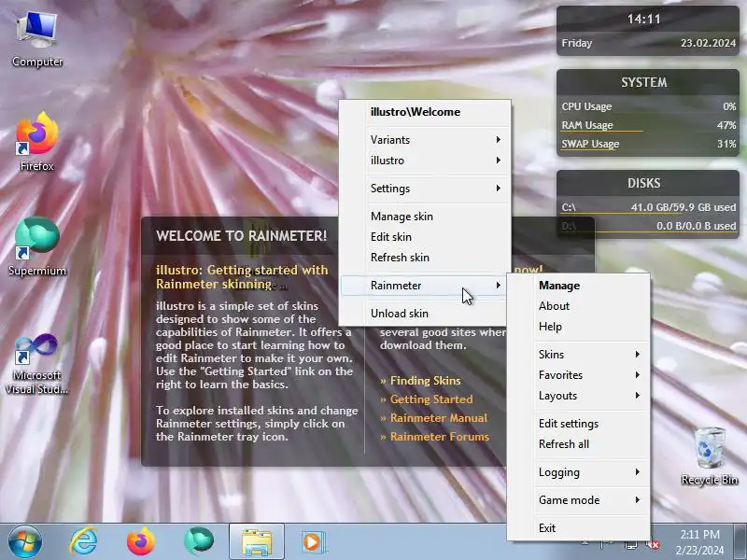Expand the Settings submenu
This screenshot has width=747, height=560.
click(425, 189)
